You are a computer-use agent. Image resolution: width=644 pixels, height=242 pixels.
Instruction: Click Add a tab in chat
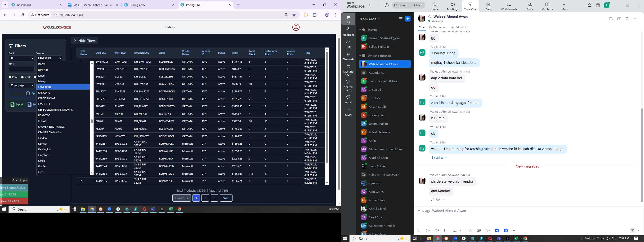coord(459,27)
